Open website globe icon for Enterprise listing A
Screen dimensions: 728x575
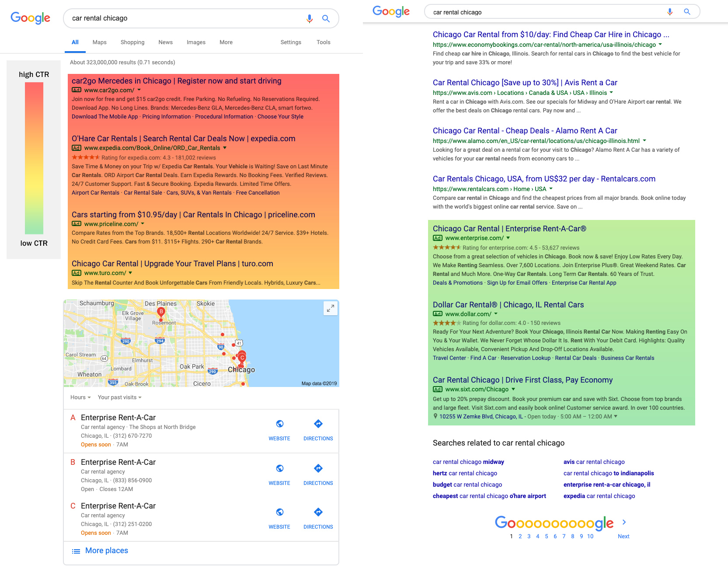280,423
